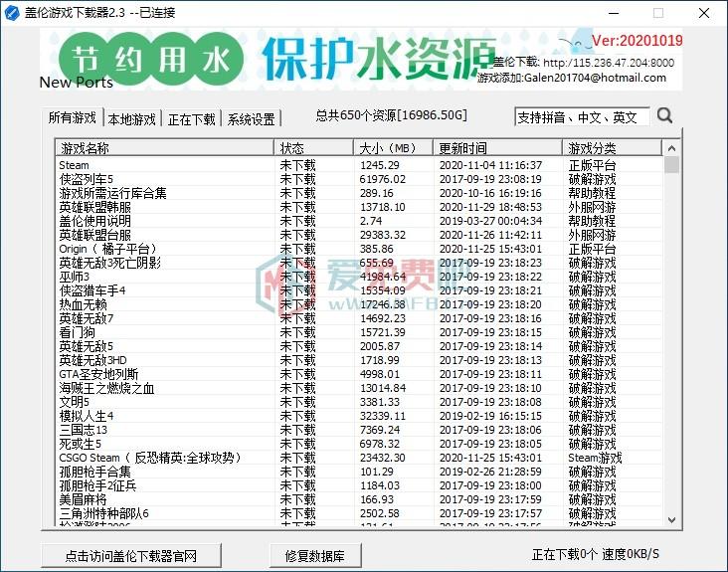Switch to 所有游戏 tab
Image resolution: width=728 pixels, height=572 pixels.
pyautogui.click(x=72, y=118)
